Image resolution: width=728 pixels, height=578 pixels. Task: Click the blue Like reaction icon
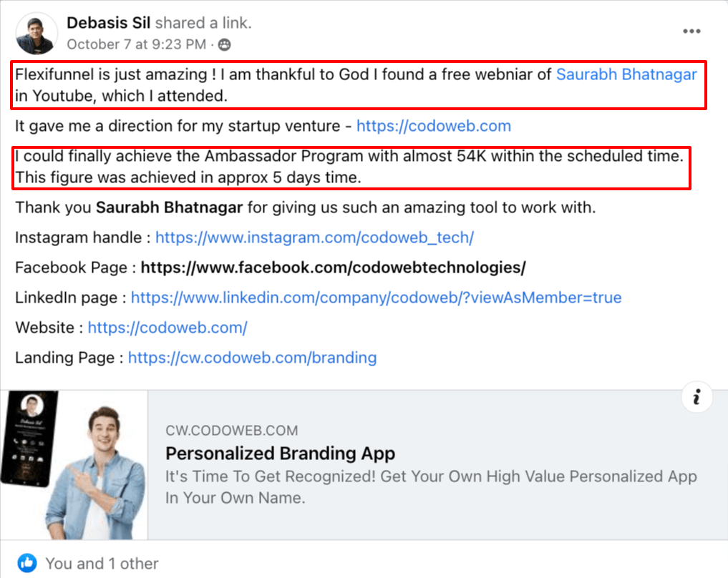pyautogui.click(x=27, y=563)
